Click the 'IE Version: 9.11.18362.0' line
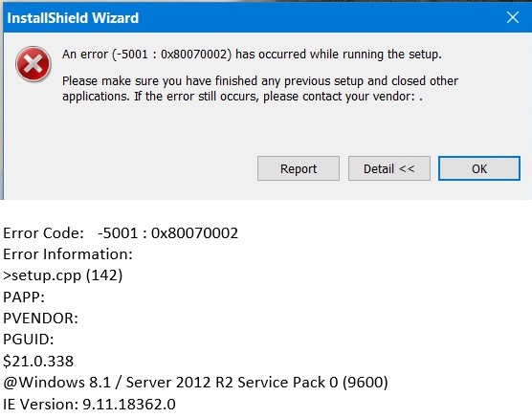 coord(89,404)
